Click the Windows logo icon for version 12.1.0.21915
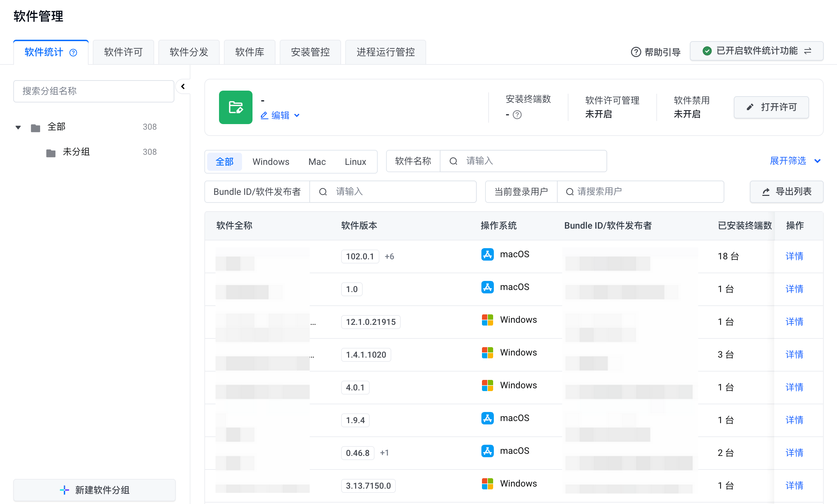Viewport: 837px width, 504px height. point(487,320)
